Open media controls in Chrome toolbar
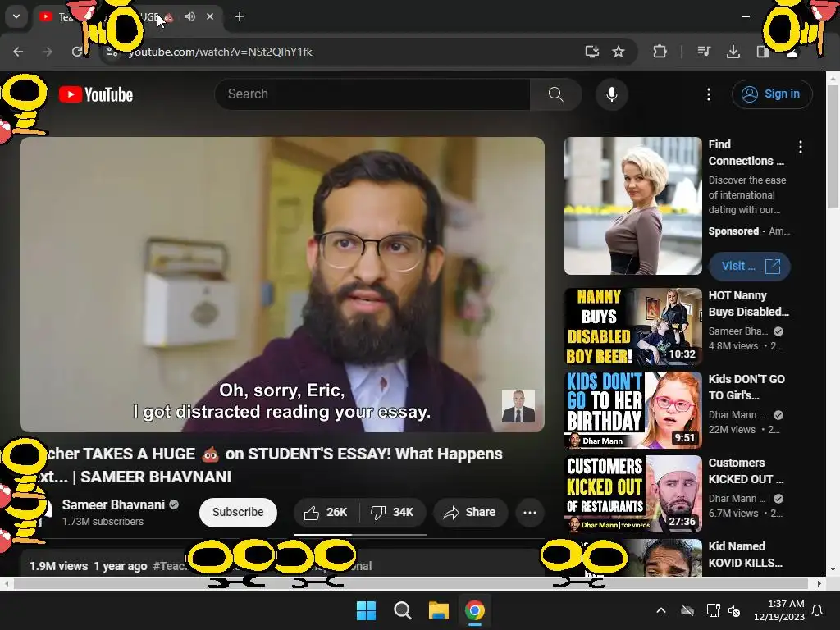 [x=704, y=52]
